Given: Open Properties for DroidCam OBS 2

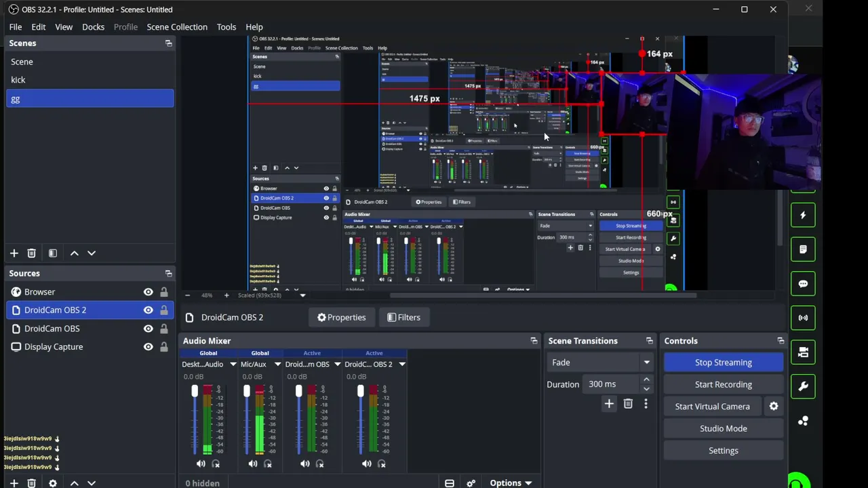Looking at the screenshot, I should [x=341, y=317].
